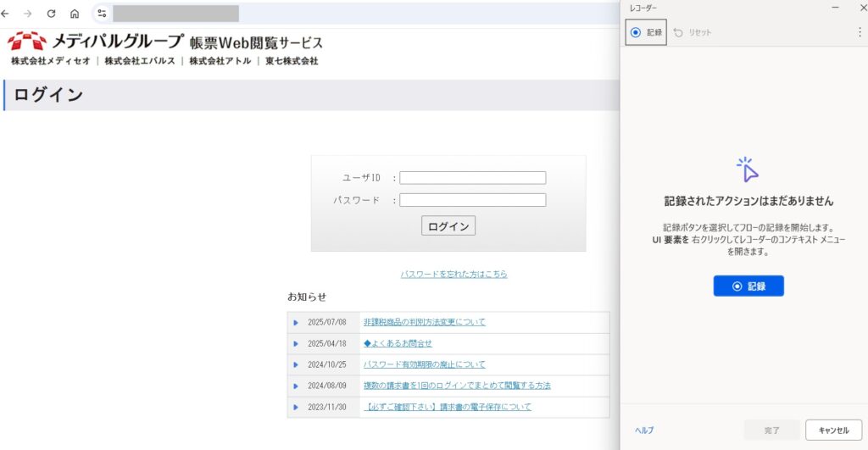Viewport: 868px width, 450px height.
Task: Open site information icon in address bar
Action: pyautogui.click(x=102, y=14)
